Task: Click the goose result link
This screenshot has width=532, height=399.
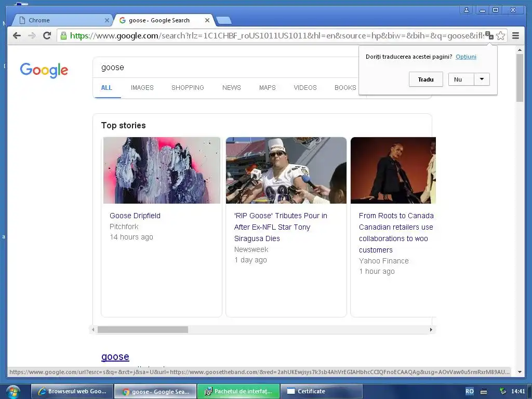Action: tap(115, 357)
